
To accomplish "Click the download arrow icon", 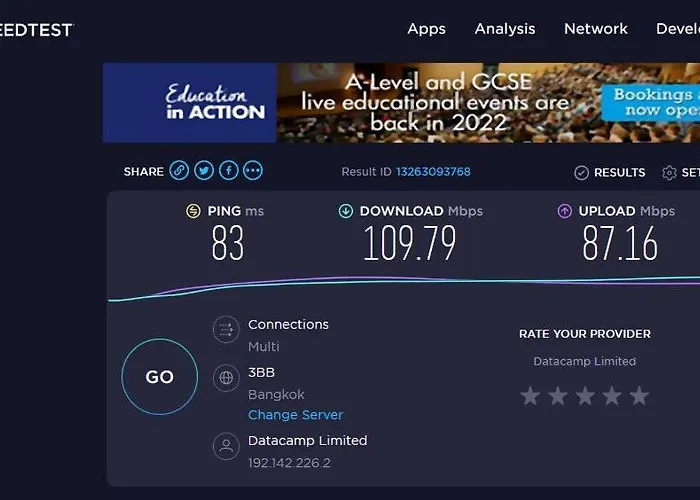I will click(x=346, y=211).
